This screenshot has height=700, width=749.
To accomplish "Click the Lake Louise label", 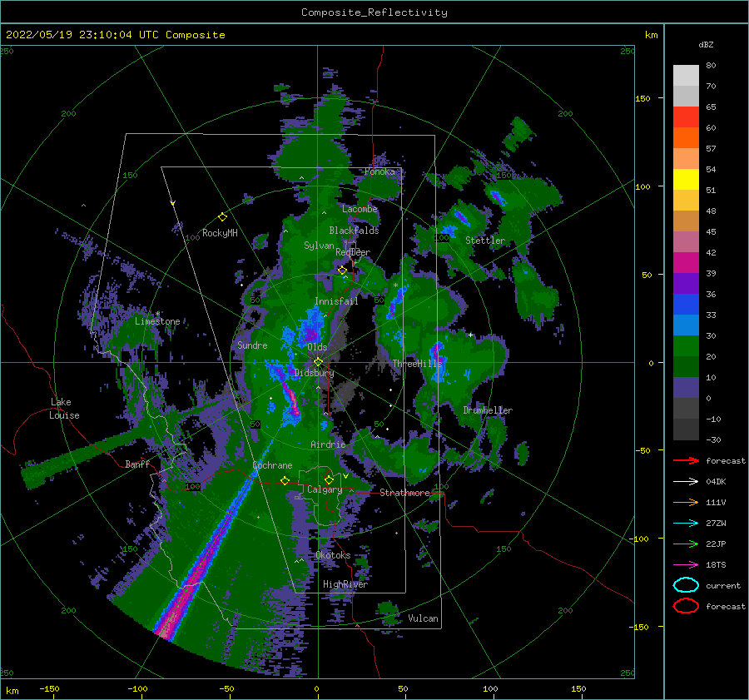I will tap(64, 409).
